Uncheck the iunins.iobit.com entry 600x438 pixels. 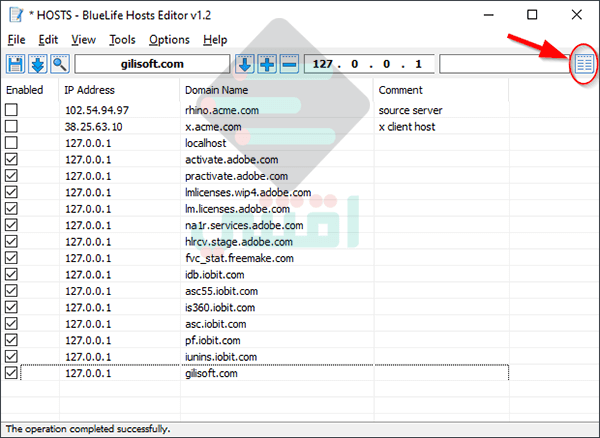coord(11,357)
